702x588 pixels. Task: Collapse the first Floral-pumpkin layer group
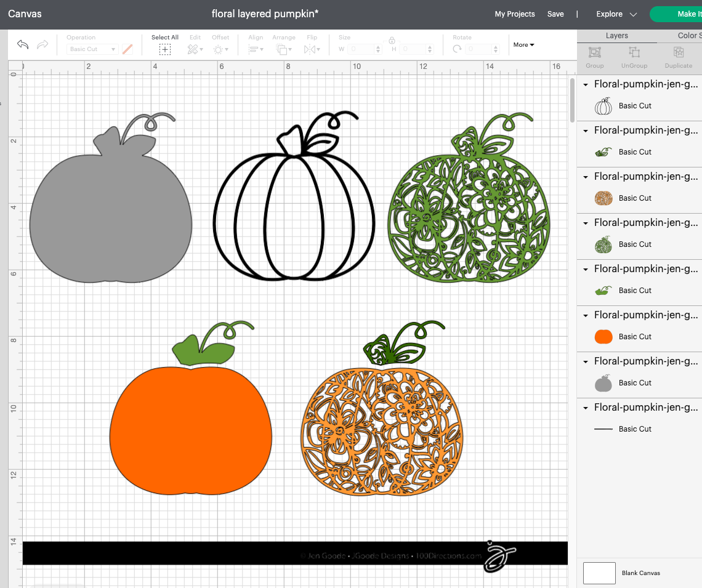pos(586,84)
